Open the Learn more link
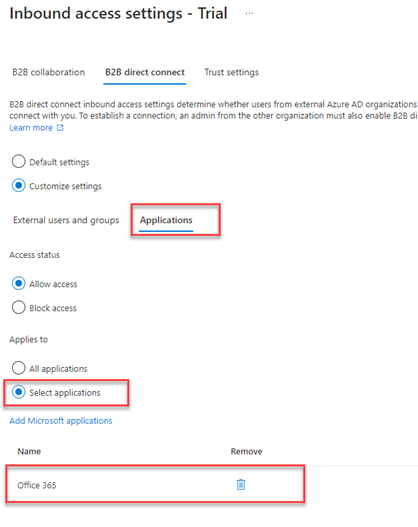 (31, 128)
